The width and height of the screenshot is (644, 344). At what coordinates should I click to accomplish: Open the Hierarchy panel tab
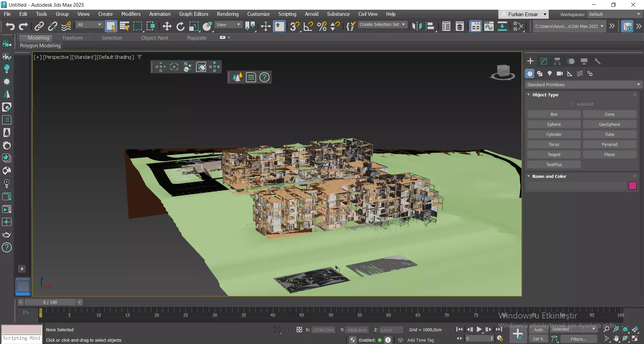(557, 61)
